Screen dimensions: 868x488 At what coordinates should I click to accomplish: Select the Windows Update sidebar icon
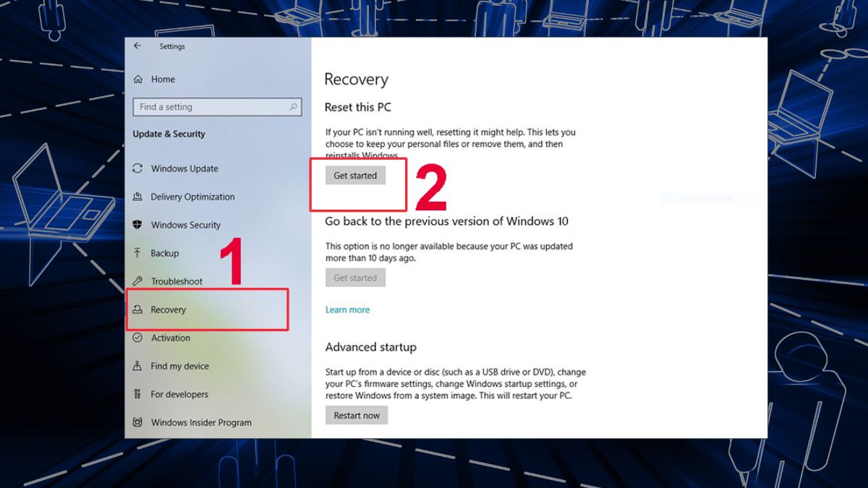click(138, 168)
